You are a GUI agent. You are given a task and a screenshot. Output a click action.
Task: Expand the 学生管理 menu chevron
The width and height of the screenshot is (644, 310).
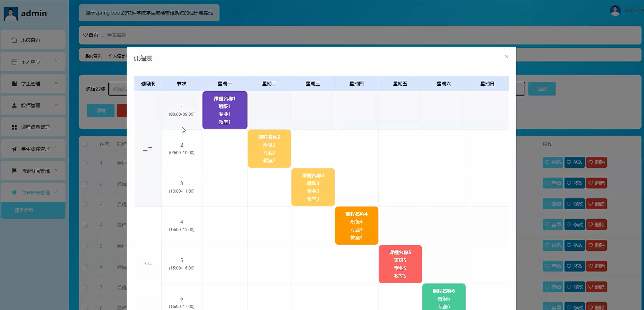(x=57, y=83)
